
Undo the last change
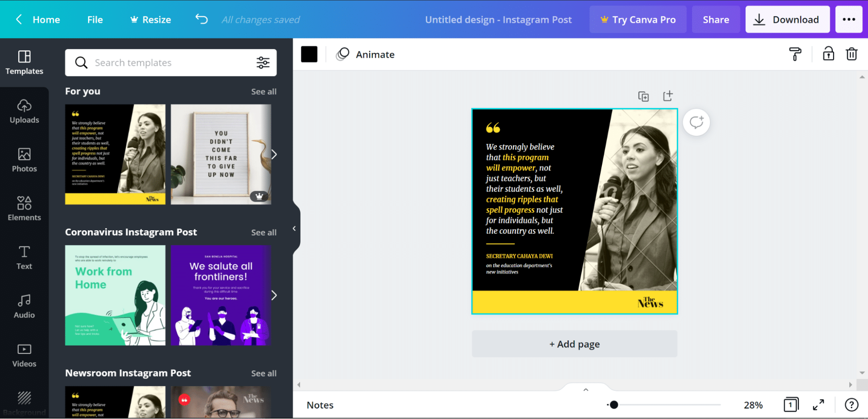[201, 19]
